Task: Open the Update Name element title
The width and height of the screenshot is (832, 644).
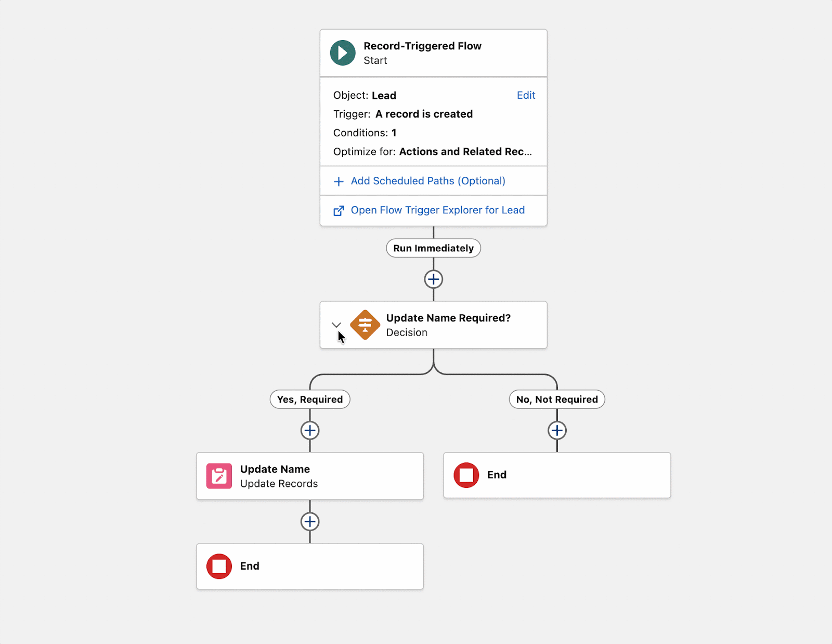Action: pos(275,469)
